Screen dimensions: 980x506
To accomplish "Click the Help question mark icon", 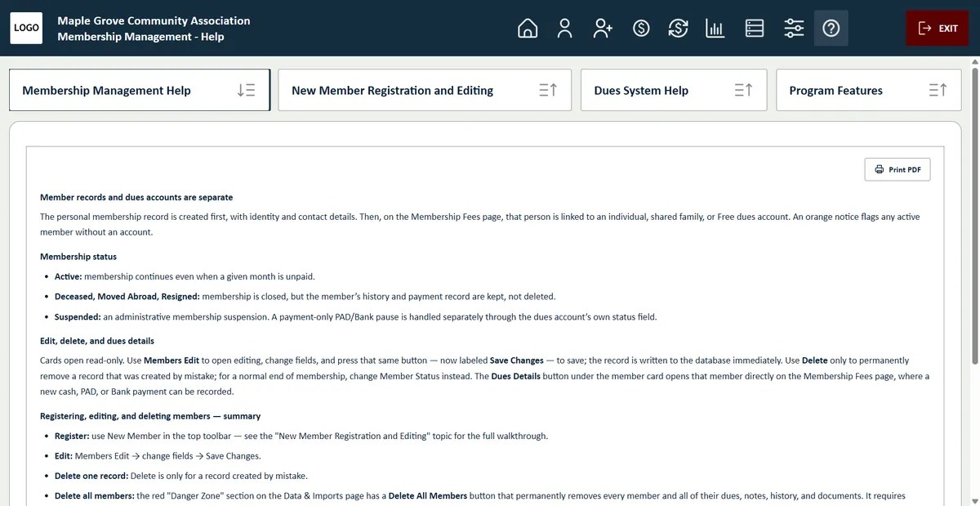I will 831,29.
